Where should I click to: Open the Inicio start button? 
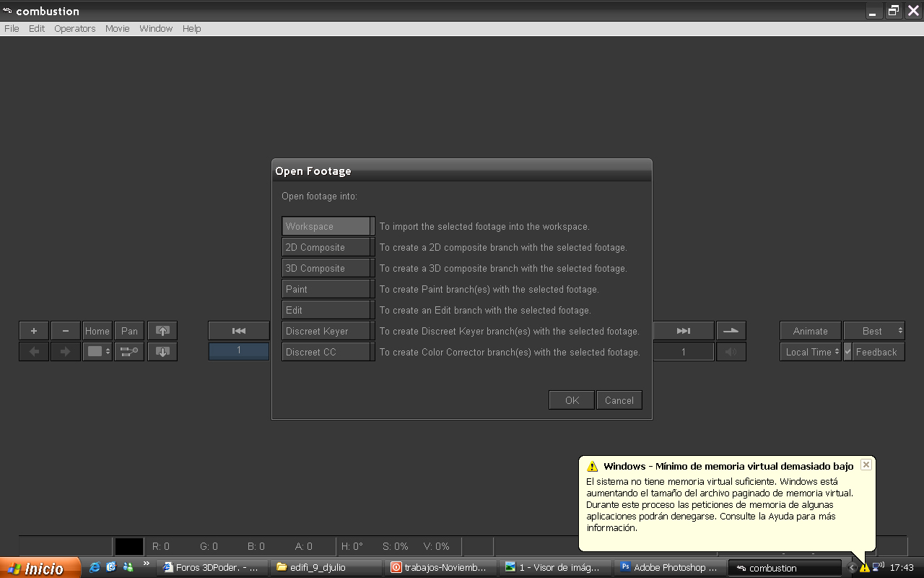pos(40,568)
